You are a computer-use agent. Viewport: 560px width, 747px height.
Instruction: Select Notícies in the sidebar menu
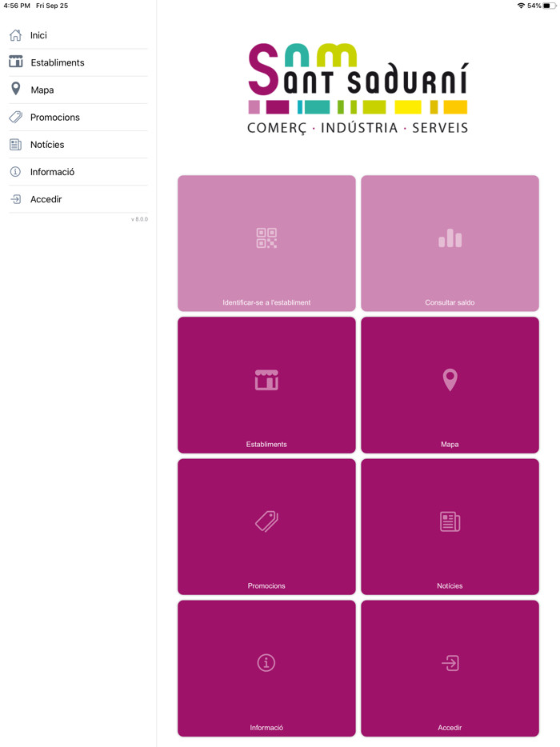pos(78,144)
